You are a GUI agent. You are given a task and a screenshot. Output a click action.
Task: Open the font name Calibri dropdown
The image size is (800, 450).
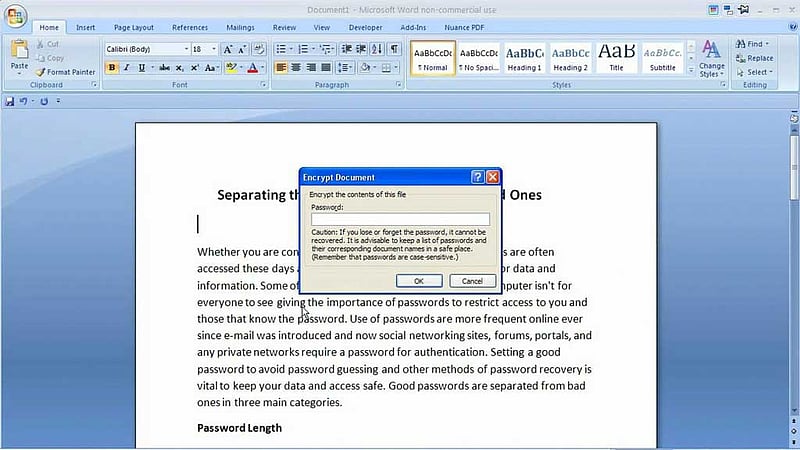(x=186, y=49)
